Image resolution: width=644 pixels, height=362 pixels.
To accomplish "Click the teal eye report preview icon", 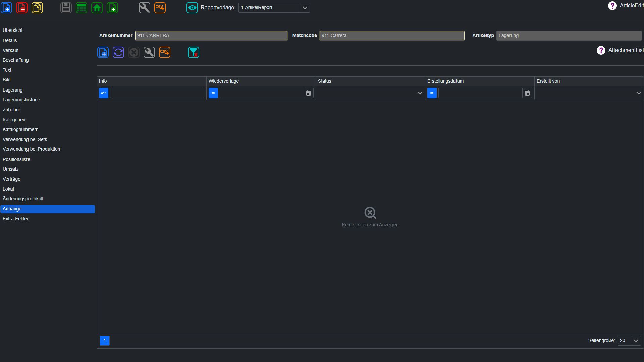I will pyautogui.click(x=192, y=7).
